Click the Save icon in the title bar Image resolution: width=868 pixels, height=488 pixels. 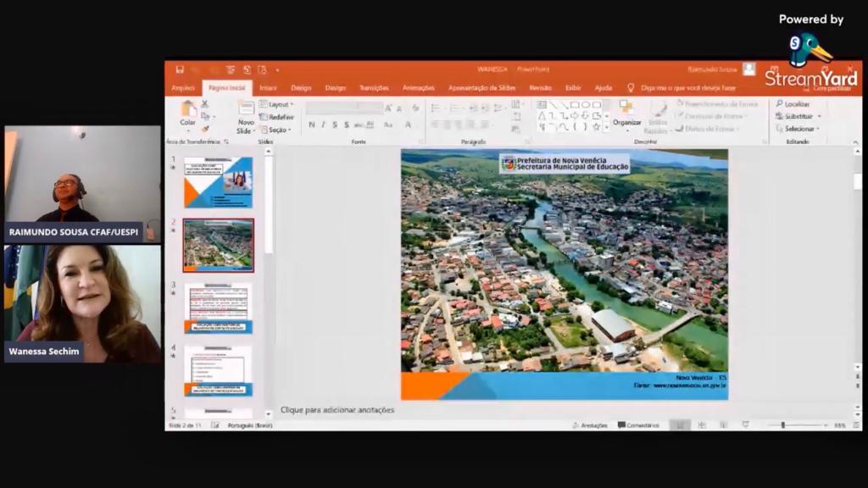point(180,69)
